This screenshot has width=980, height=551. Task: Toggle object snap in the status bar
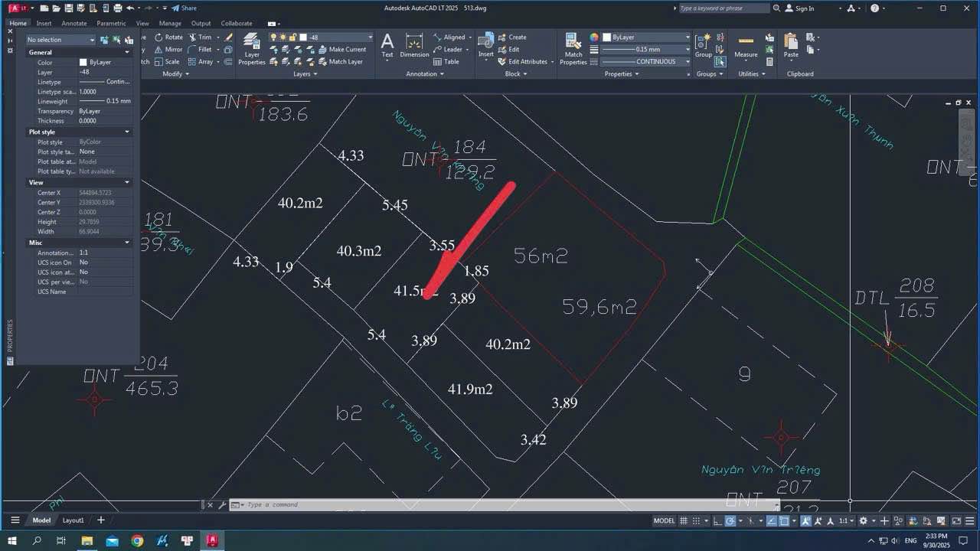tap(784, 522)
